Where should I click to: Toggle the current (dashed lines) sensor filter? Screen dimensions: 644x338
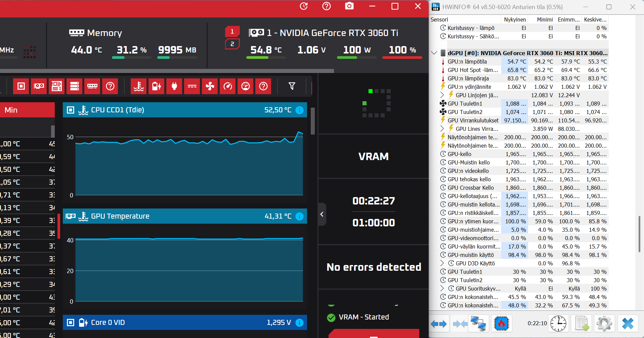click(192, 86)
